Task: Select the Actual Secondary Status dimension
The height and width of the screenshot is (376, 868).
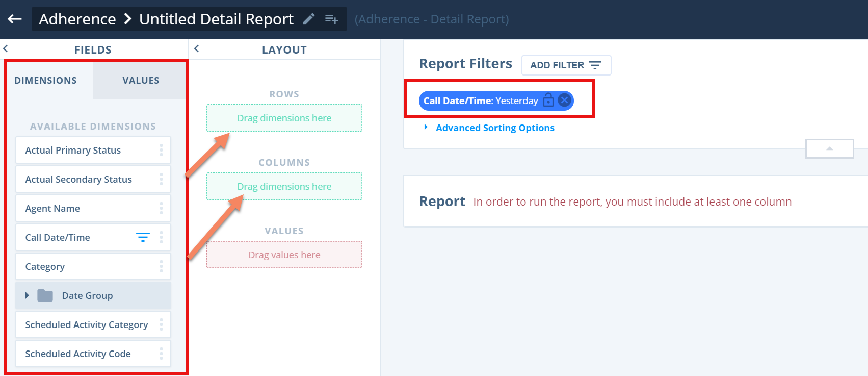Action: click(x=93, y=179)
